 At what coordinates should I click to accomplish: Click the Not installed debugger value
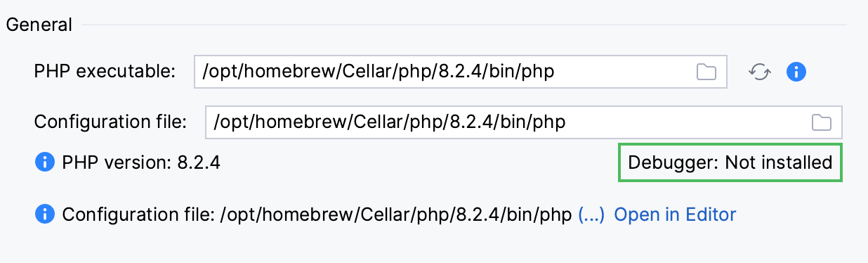(778, 163)
